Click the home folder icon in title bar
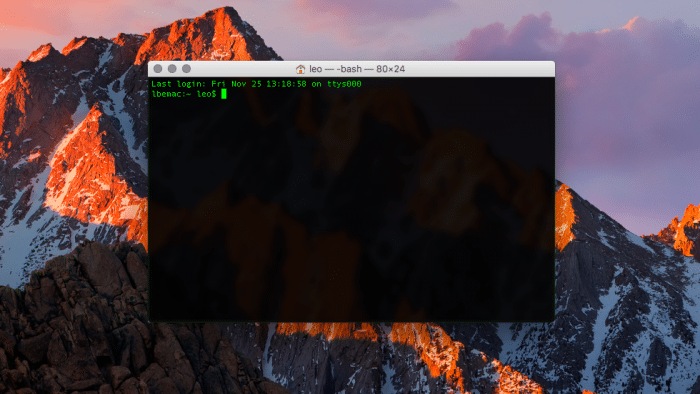 pyautogui.click(x=300, y=69)
